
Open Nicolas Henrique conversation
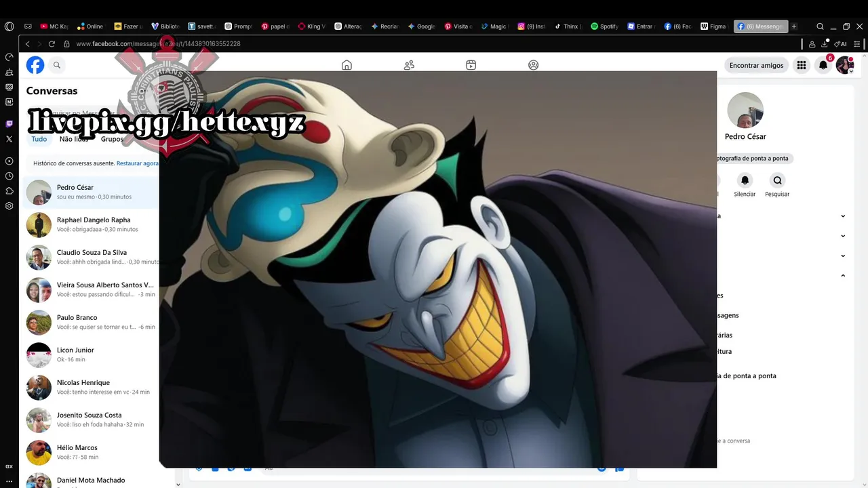point(92,387)
